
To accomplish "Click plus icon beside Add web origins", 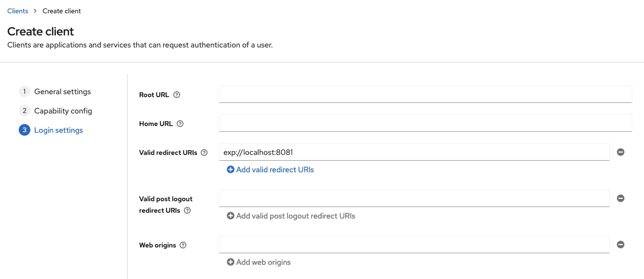I will point(230,262).
